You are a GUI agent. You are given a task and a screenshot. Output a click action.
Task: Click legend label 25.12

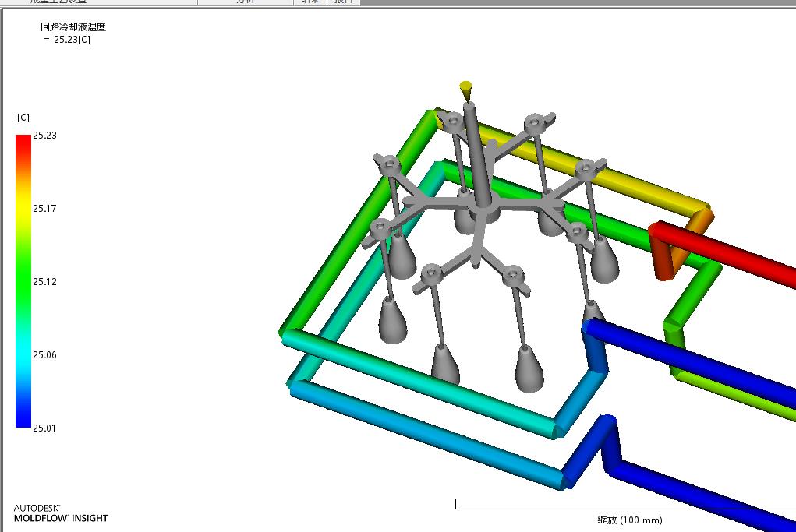(44, 281)
